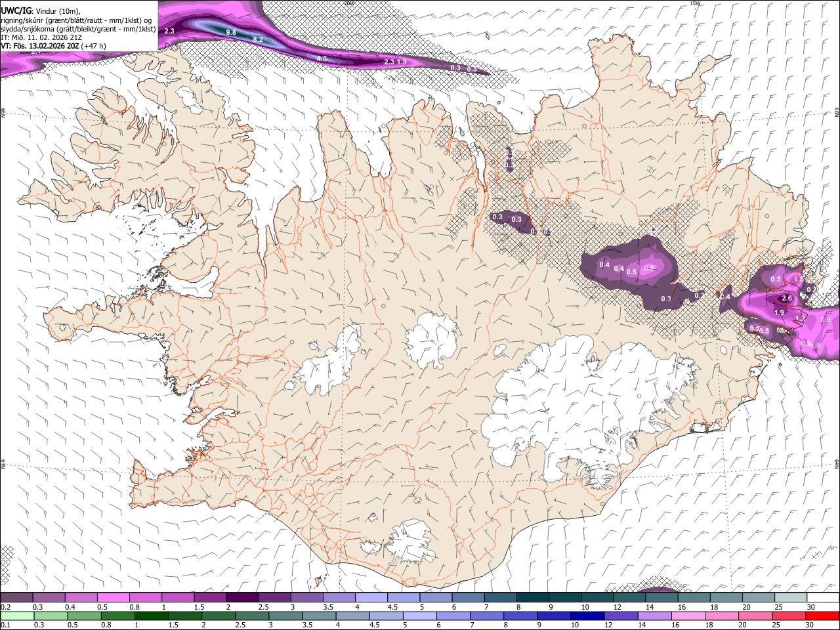This screenshot has height=630, width=840.
Task: Click the 'slydda/snjókoma' legend description line
Action: (x=78, y=29)
